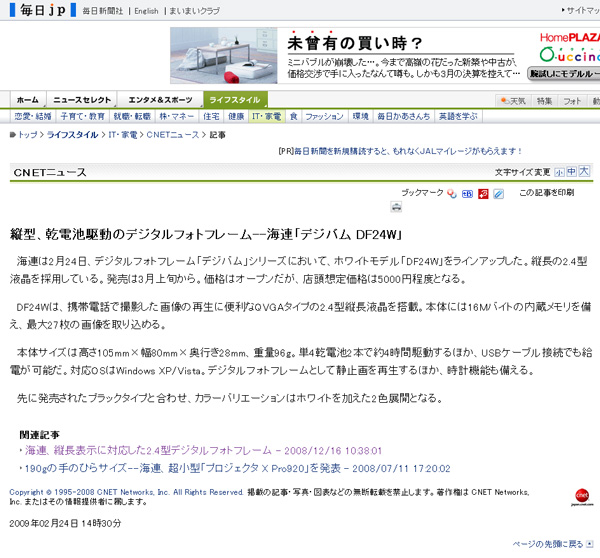The width and height of the screenshot is (600, 558).
Task: Go to the 子育て・教育 subcategory
Action: [x=83, y=116]
